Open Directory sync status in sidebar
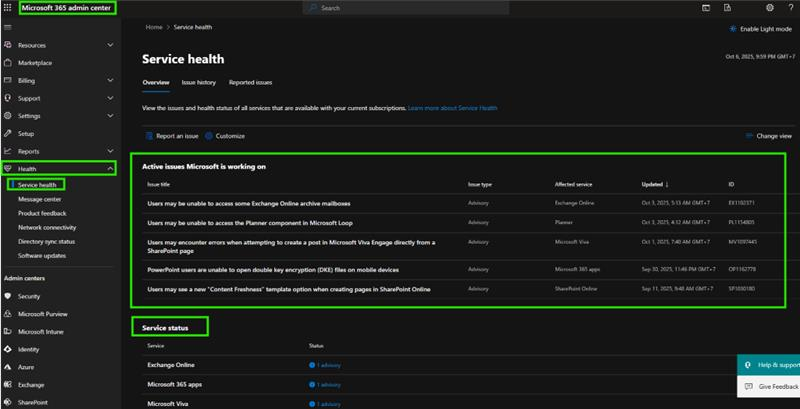 [46, 242]
